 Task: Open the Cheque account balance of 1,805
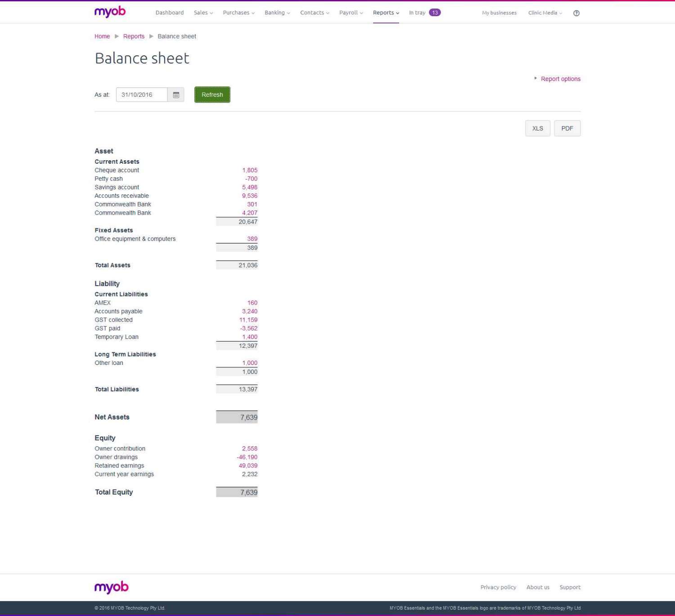click(250, 170)
